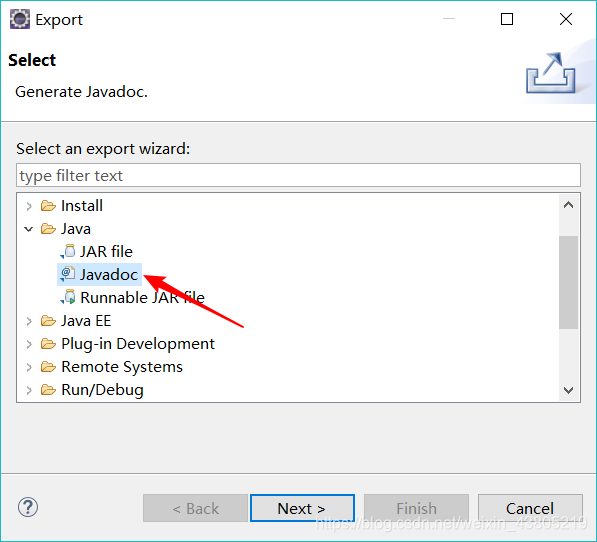
Task: Click the disabled Finish button
Action: click(416, 508)
